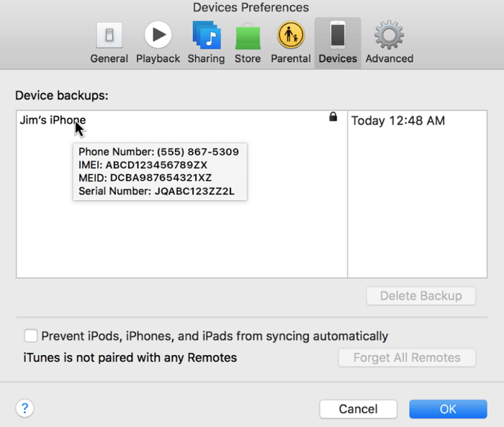The height and width of the screenshot is (427, 504).
Task: Select the Devices iPhone icon
Action: (338, 35)
